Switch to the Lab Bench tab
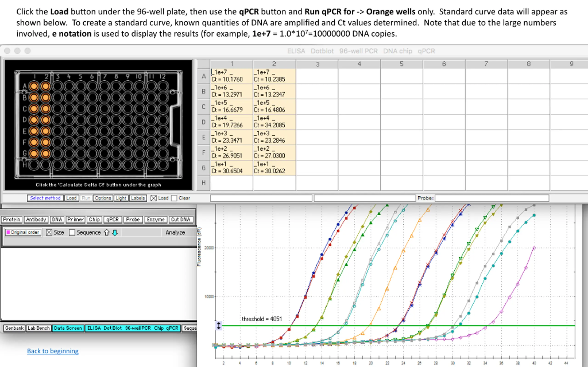The width and height of the screenshot is (588, 367). (x=38, y=328)
